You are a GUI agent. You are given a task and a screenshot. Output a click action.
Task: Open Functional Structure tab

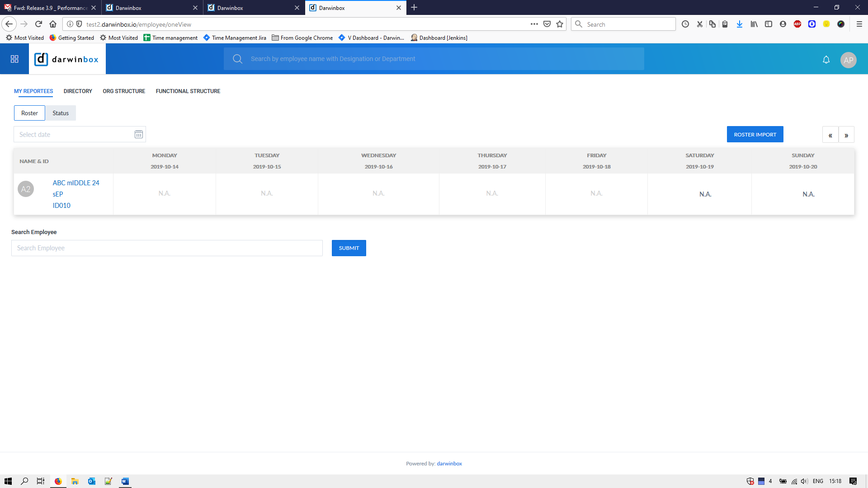[188, 91]
